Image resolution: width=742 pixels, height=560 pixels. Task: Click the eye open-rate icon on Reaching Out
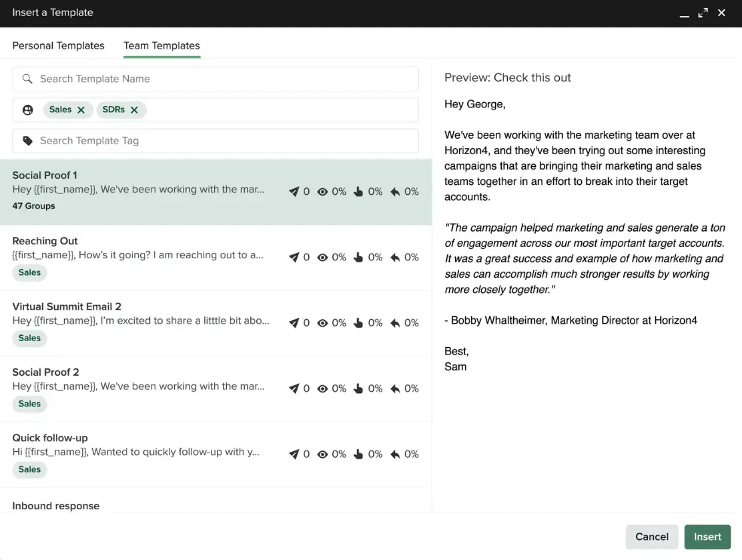[x=322, y=257]
